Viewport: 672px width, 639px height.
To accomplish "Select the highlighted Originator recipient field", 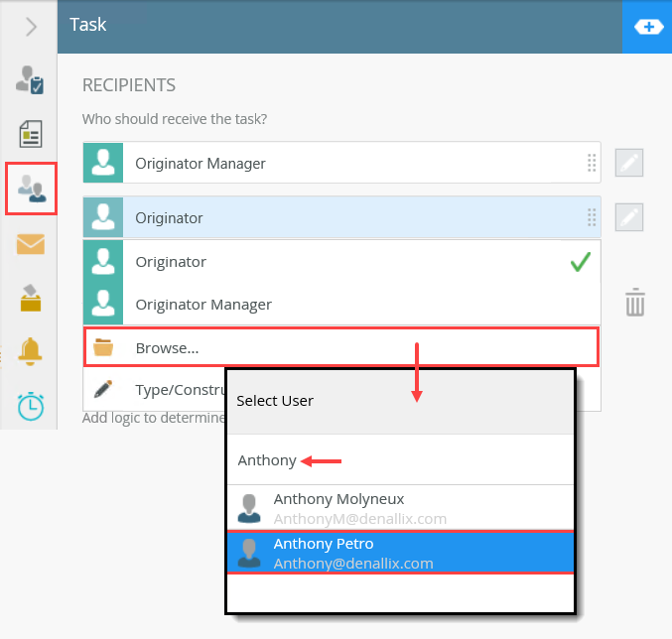I will pyautogui.click(x=341, y=217).
